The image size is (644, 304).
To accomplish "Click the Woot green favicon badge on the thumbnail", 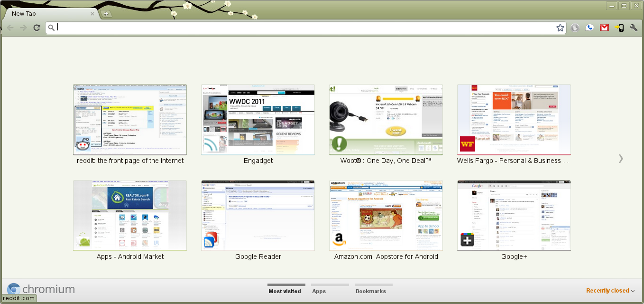I will [x=340, y=144].
